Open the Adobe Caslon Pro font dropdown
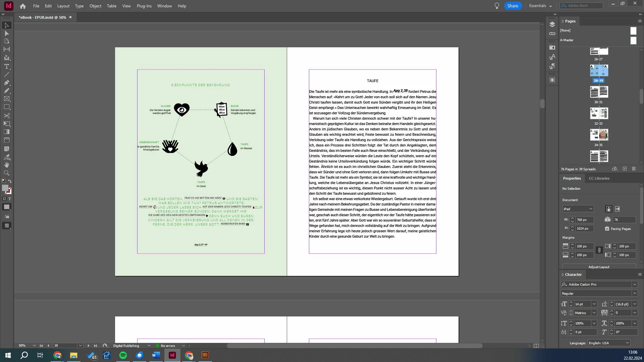644x362 pixels. click(x=634, y=284)
